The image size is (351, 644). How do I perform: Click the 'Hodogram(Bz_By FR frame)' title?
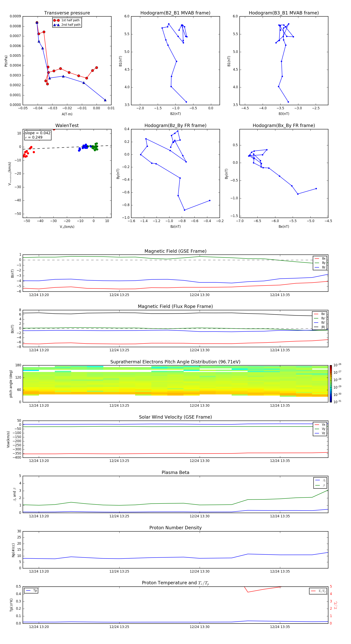pos(175,125)
